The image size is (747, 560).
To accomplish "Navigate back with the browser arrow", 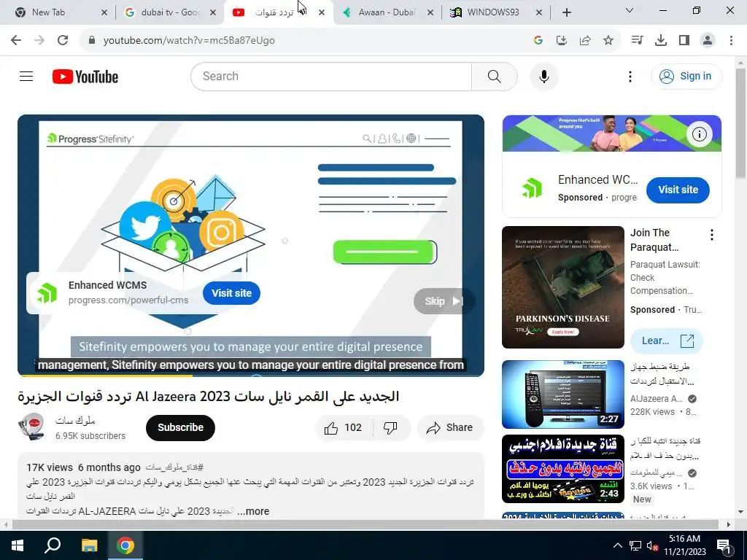I will (x=16, y=41).
